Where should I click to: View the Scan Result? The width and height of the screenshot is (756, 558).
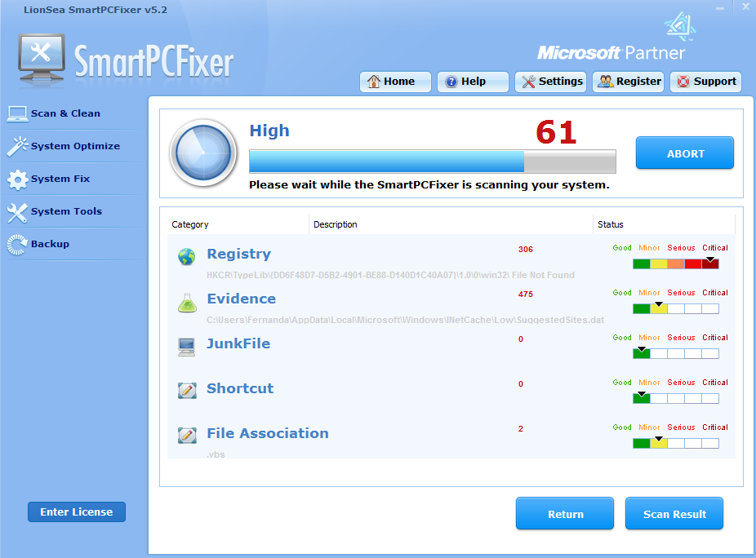click(x=674, y=514)
